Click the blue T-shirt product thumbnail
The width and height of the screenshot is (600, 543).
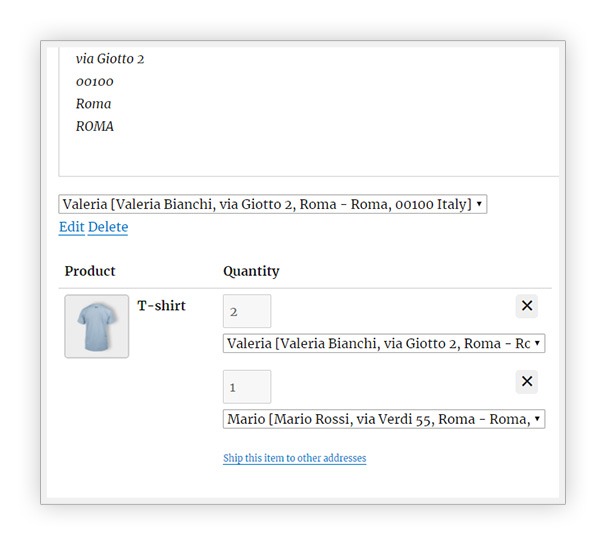[x=97, y=326]
